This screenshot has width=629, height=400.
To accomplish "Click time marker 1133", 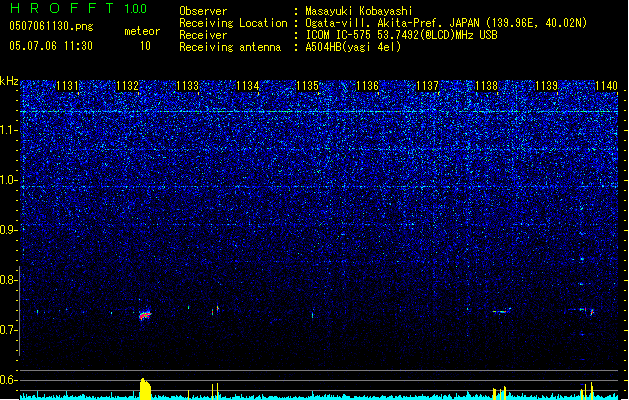I will pyautogui.click(x=187, y=86).
